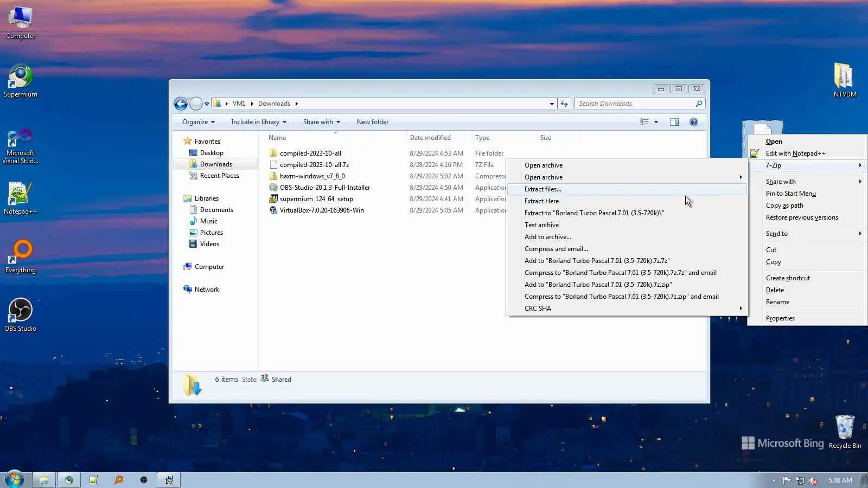Screen dimensions: 868x488
Task: Expand the CRC SHA submenu
Action: [x=627, y=309]
